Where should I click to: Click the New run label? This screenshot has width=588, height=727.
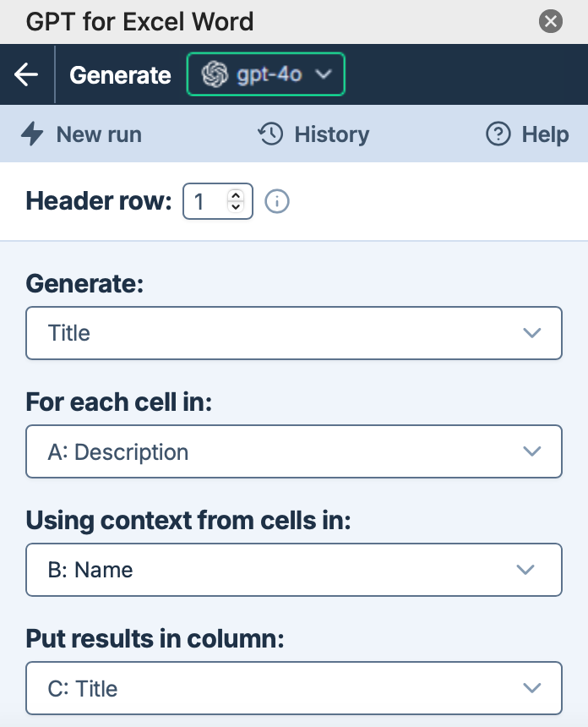coord(99,134)
